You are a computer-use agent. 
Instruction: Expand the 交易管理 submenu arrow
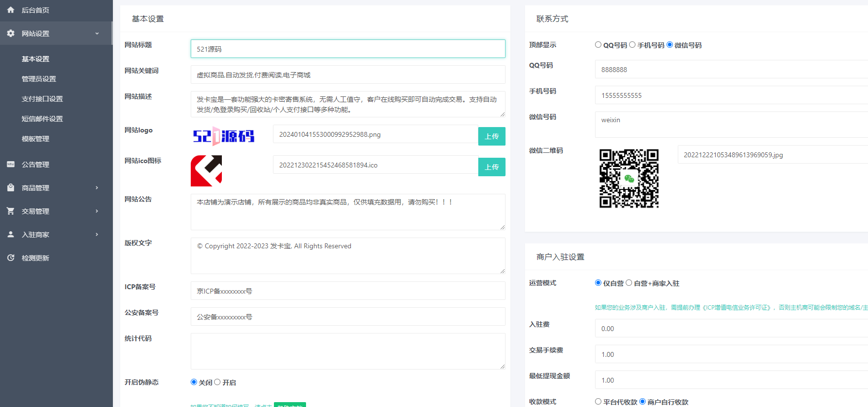97,211
